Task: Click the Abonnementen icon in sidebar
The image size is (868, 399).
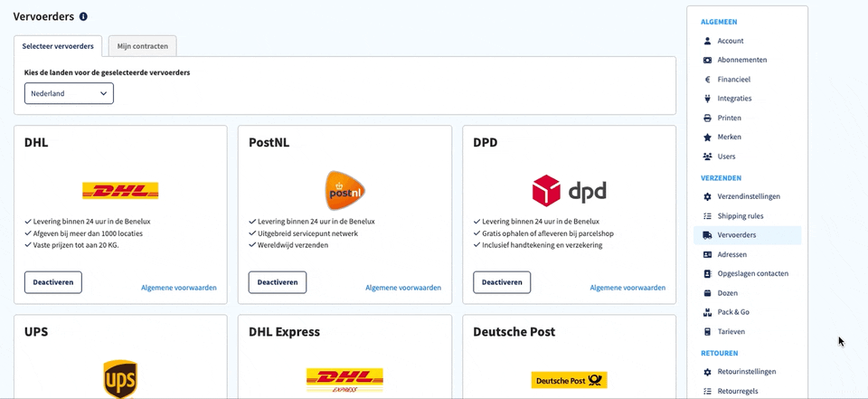Action: (707, 60)
